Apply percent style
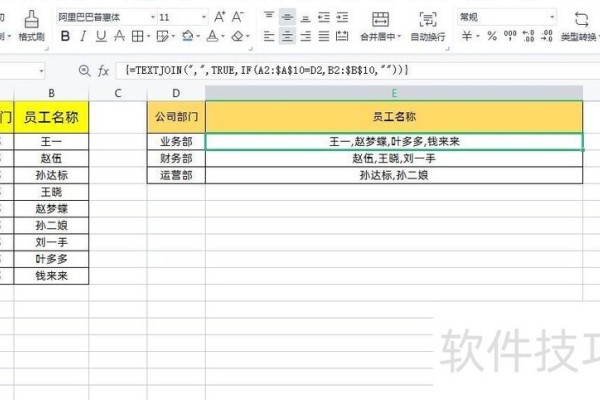 [492, 36]
